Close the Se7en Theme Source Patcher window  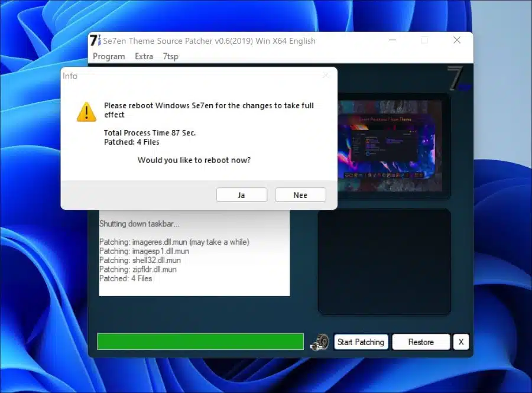pos(457,40)
